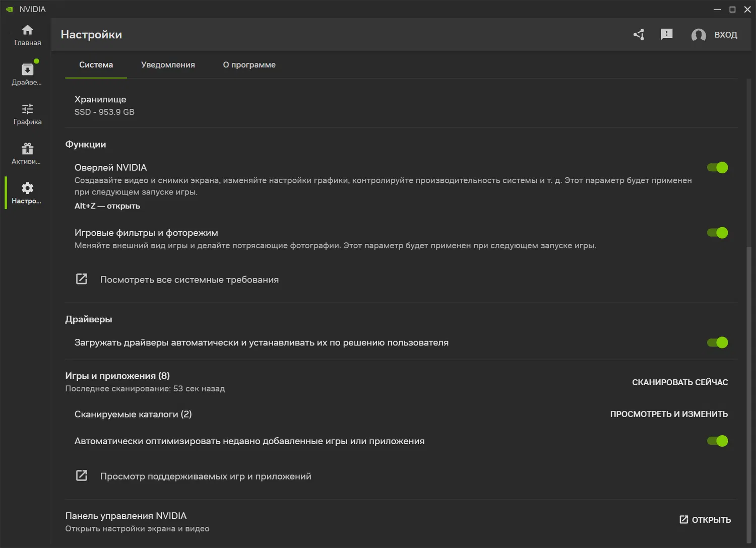Select the Система tab
The height and width of the screenshot is (548, 756).
click(x=96, y=65)
